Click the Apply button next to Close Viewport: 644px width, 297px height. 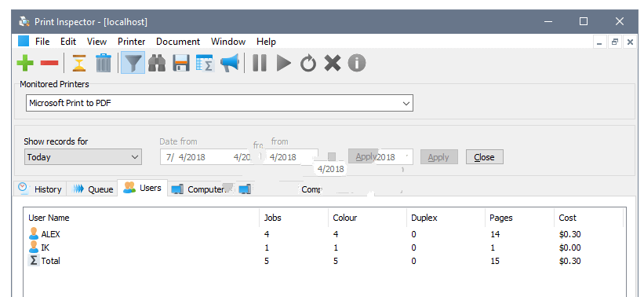[438, 156]
